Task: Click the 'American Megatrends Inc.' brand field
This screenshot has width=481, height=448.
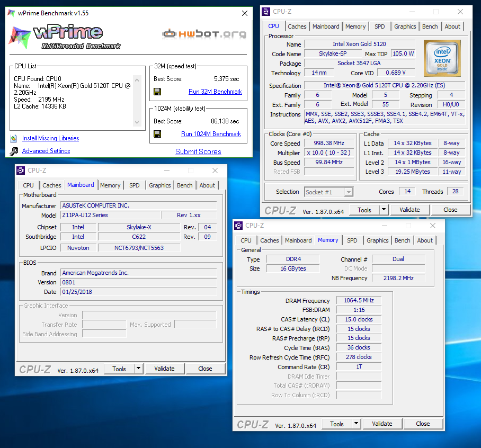Action: coord(139,273)
